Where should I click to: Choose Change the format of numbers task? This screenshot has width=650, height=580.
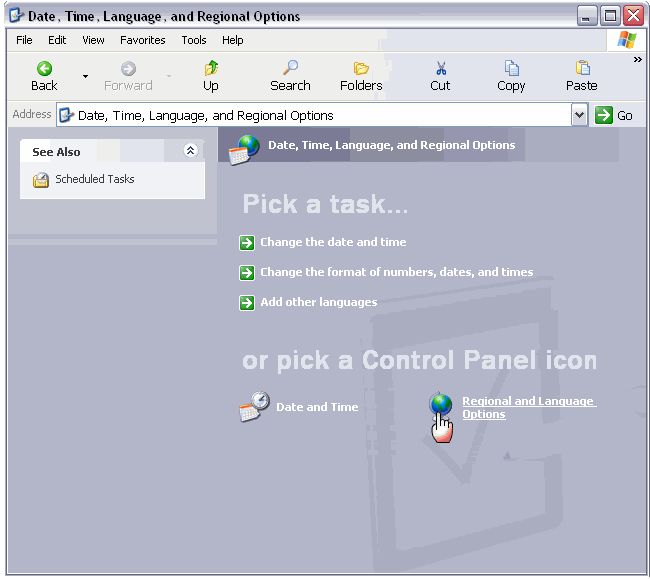click(x=396, y=272)
